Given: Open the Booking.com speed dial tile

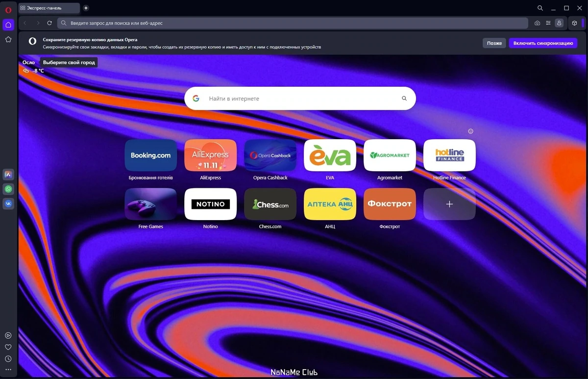Looking at the screenshot, I should [x=151, y=155].
